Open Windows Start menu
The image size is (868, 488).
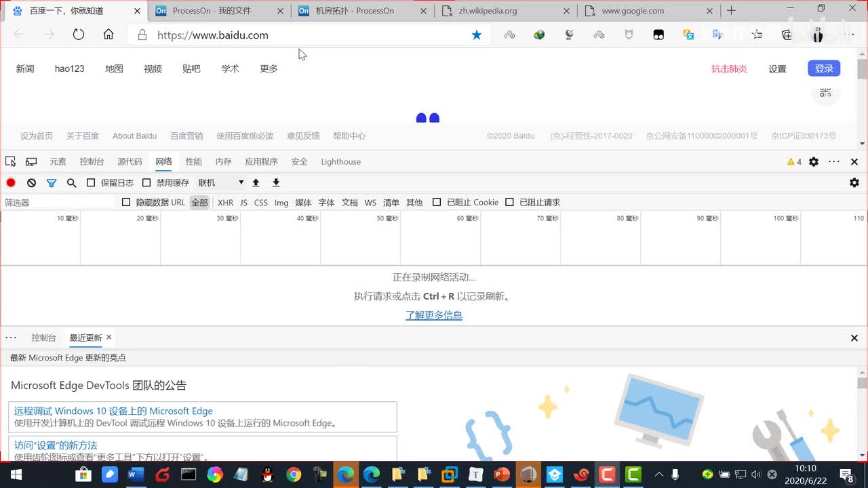click(x=16, y=474)
